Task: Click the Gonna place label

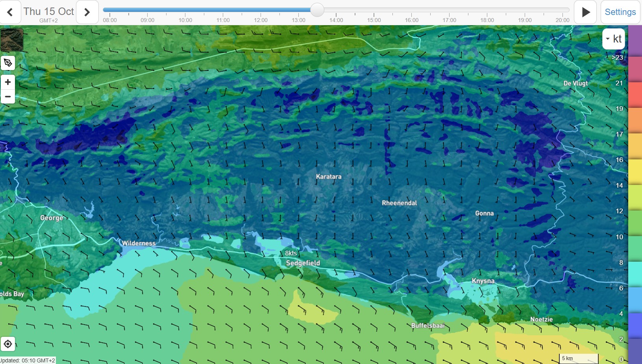Action: [x=484, y=213]
